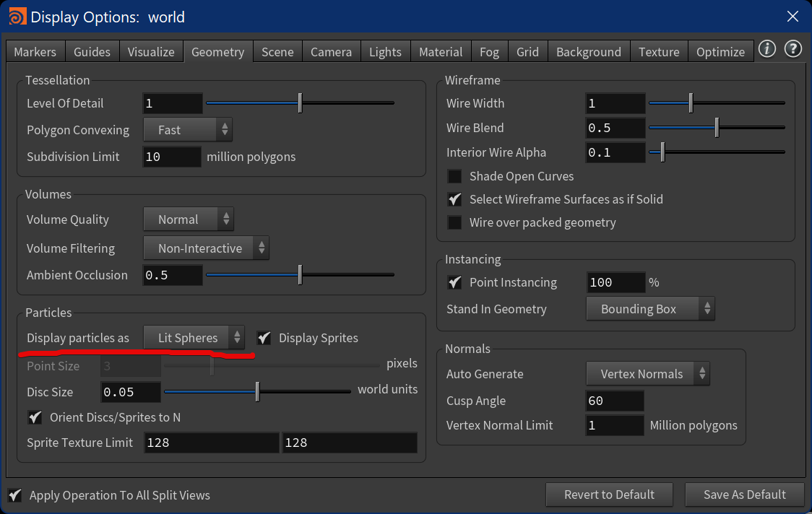Open the Polygon Convexing dropdown
The image size is (812, 514).
(x=187, y=129)
